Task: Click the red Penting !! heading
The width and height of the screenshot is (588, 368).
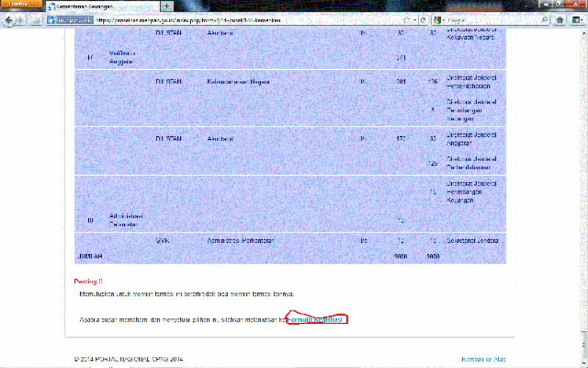Action: [x=88, y=281]
